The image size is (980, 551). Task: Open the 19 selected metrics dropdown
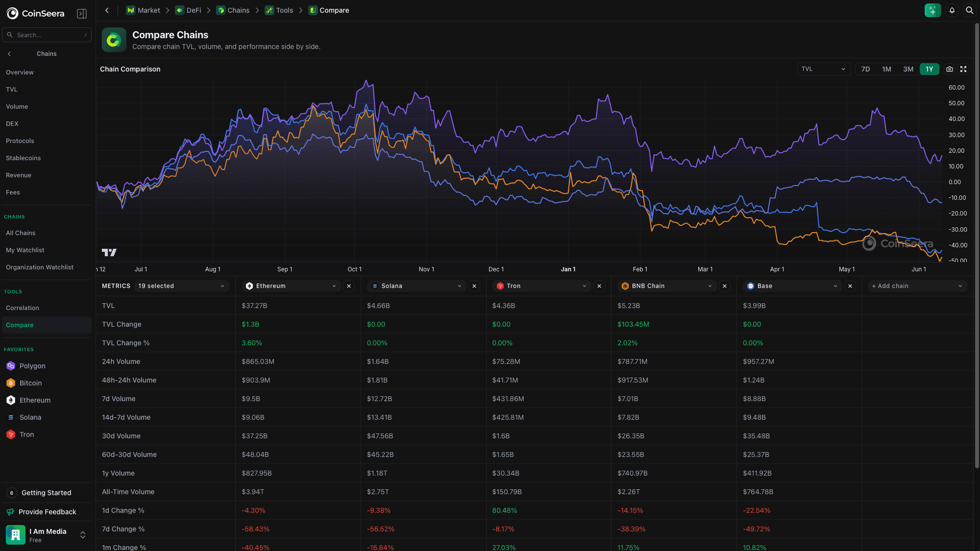[181, 286]
